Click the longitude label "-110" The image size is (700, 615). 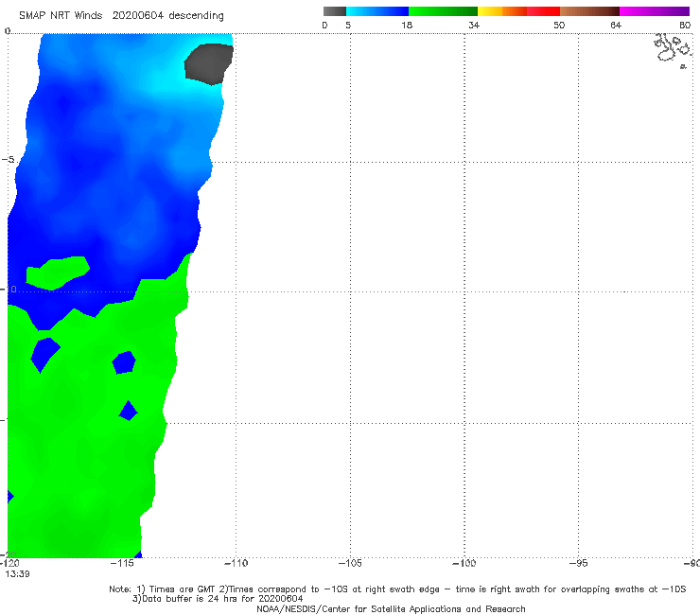tap(236, 563)
